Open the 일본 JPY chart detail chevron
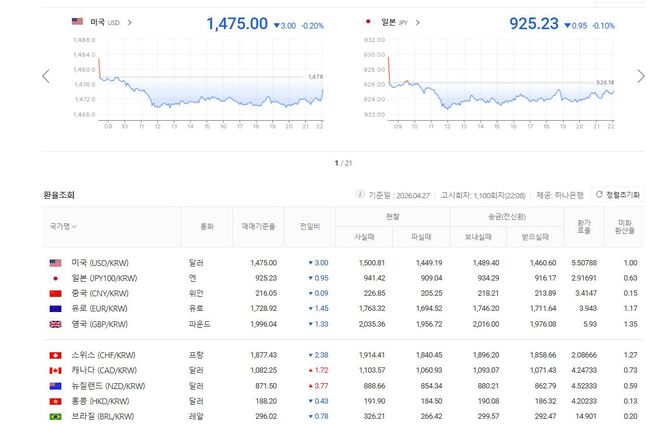 click(x=418, y=21)
